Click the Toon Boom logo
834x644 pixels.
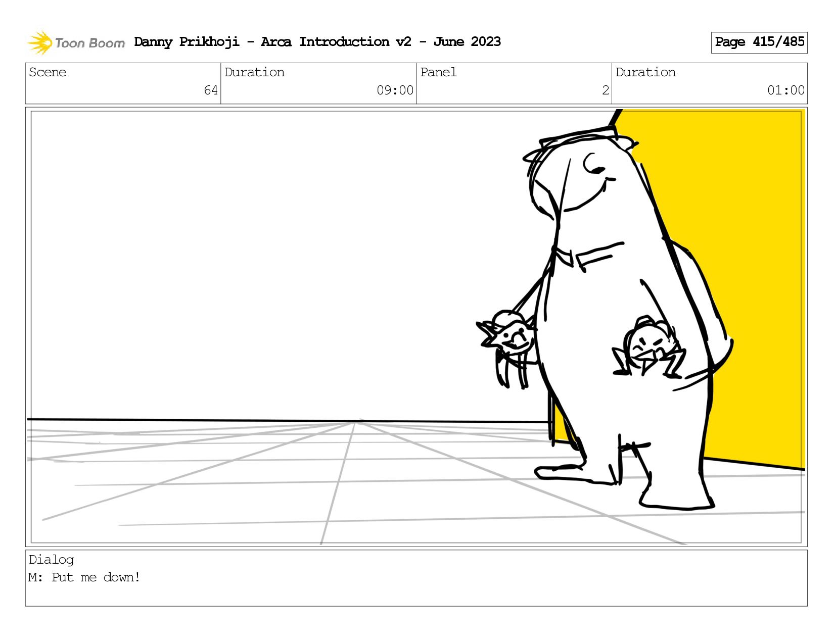coord(76,42)
